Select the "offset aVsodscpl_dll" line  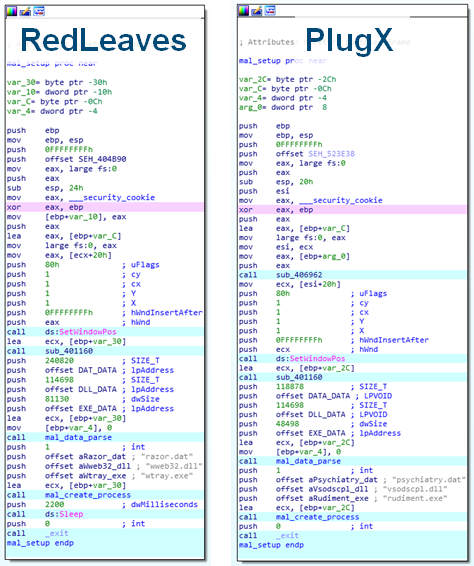(x=343, y=489)
